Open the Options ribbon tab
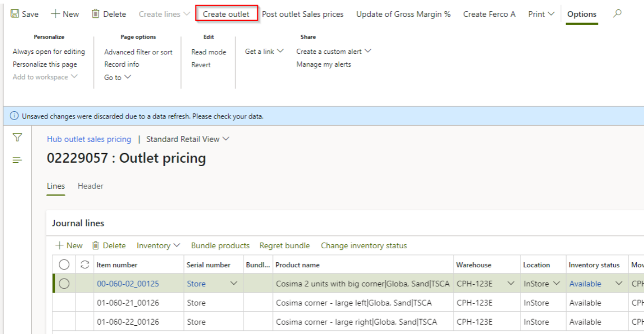 coord(581,14)
